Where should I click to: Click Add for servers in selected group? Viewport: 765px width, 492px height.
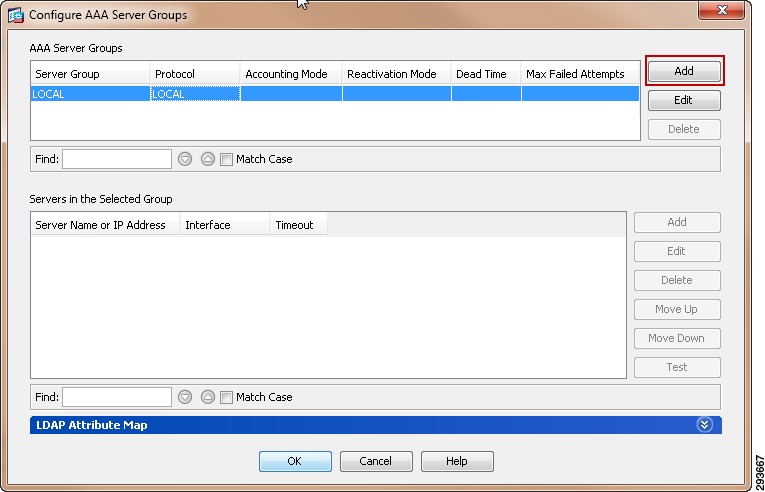pos(677,222)
